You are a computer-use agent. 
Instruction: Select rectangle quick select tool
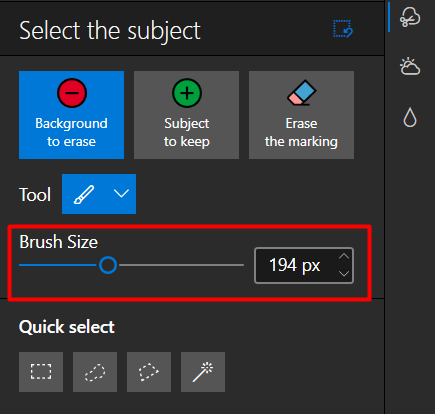click(41, 372)
